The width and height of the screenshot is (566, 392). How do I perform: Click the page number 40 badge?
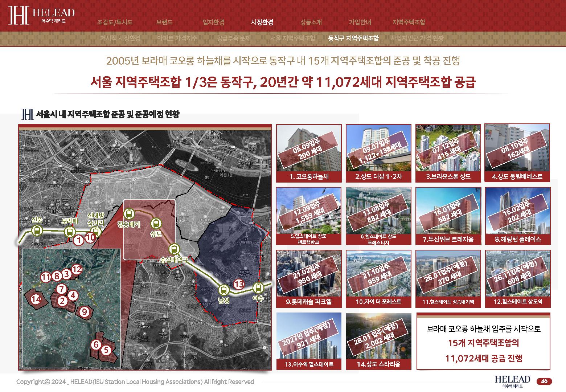544,381
